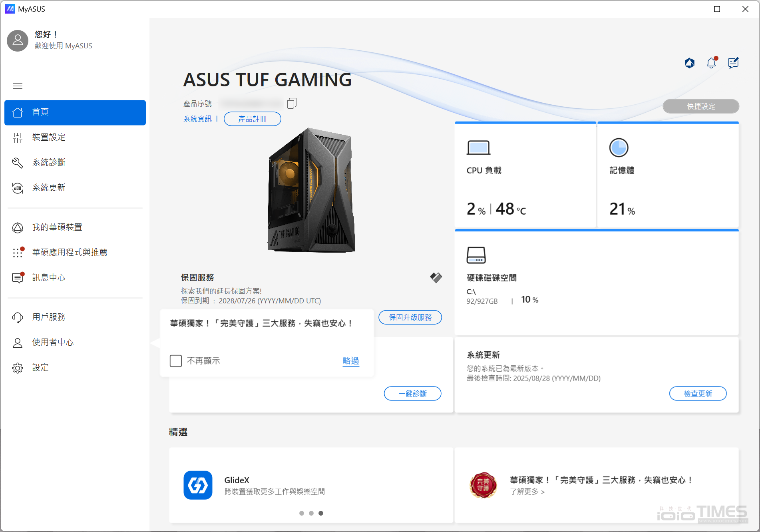Check the 不再顯示 checkbox
The image size is (760, 532).
pyautogui.click(x=176, y=361)
